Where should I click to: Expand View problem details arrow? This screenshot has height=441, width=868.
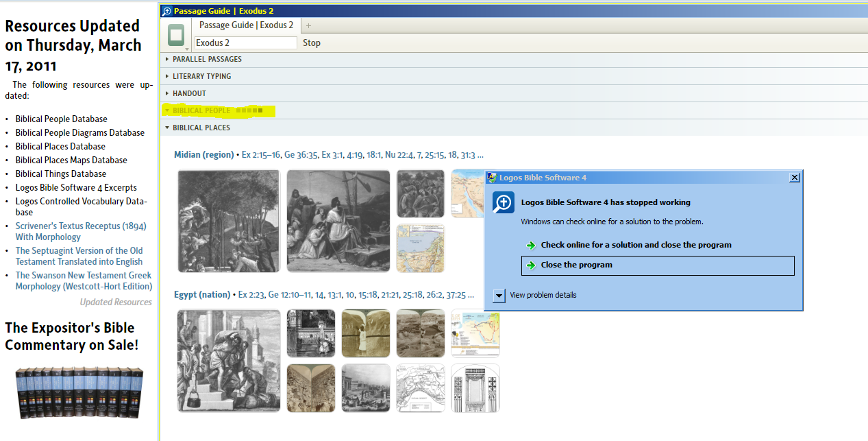tap(499, 296)
